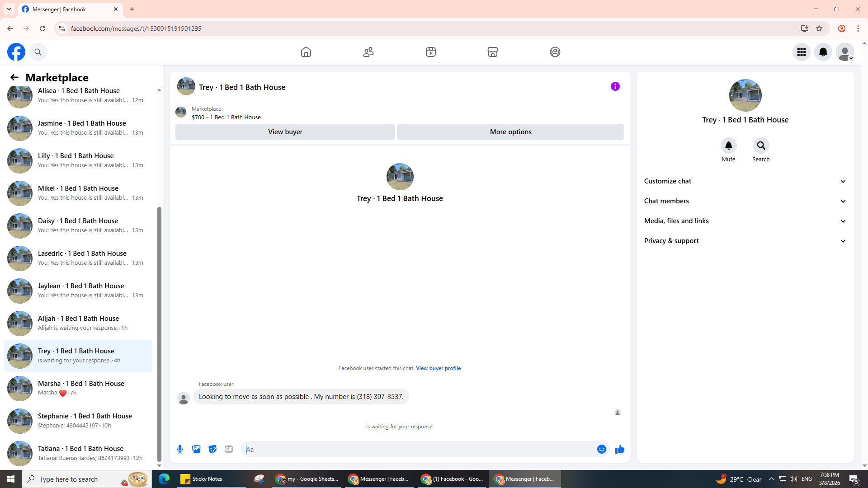868x488 pixels.
Task: Open the View buyer profile link
Action: [438, 368]
